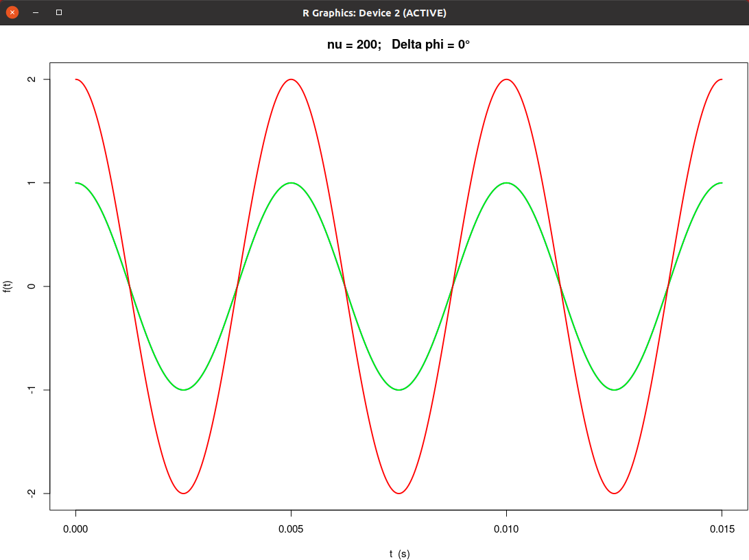
Task: Click the y-axis tick label -2
Action: tap(32, 494)
